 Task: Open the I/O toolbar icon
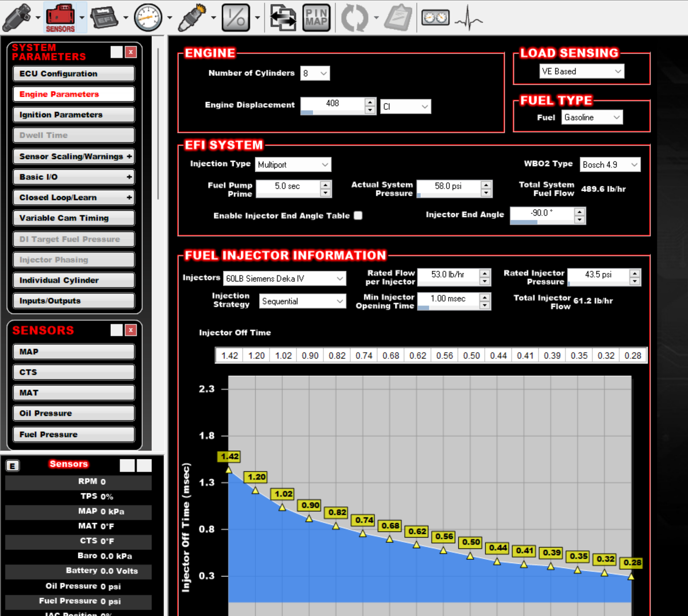tap(235, 17)
